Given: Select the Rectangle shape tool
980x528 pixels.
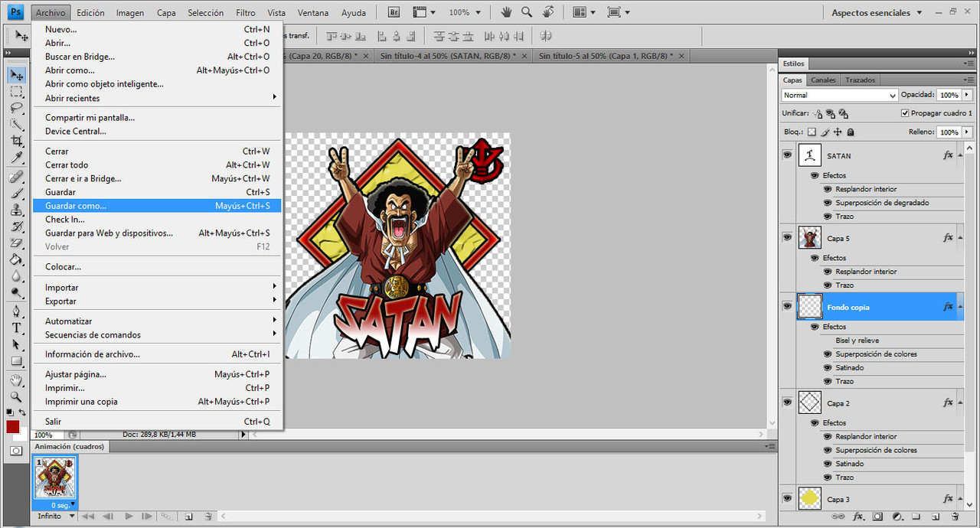Looking at the screenshot, I should coord(16,361).
